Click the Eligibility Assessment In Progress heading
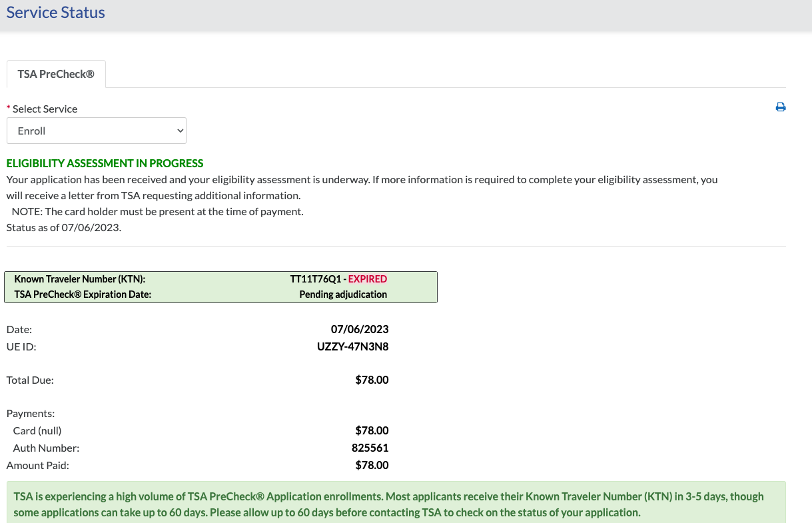The width and height of the screenshot is (812, 523). pos(105,163)
